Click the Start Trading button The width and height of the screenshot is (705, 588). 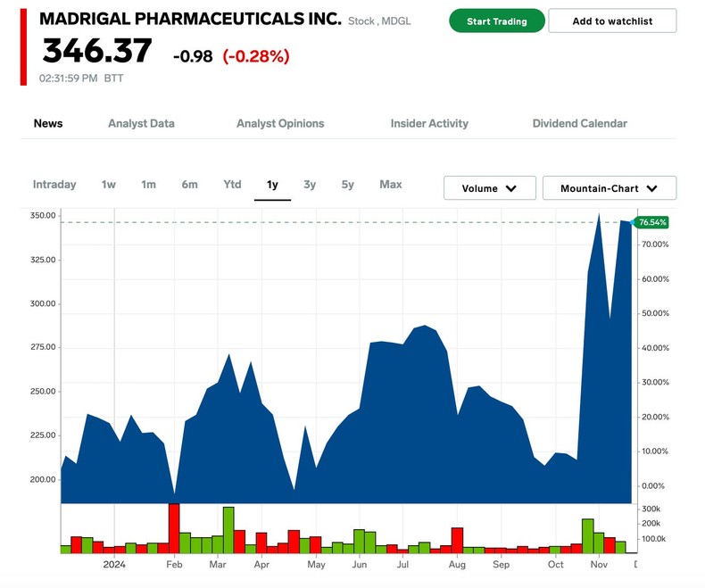[x=496, y=21]
